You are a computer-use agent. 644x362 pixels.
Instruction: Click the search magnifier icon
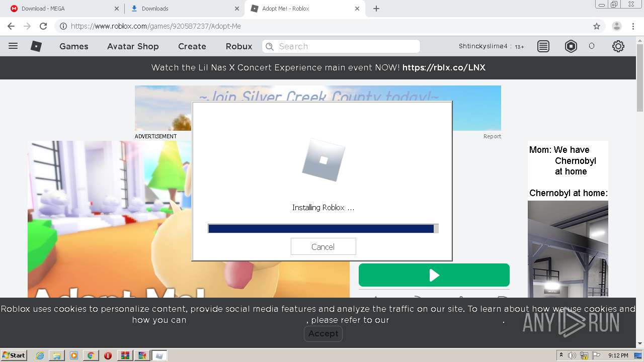point(270,46)
